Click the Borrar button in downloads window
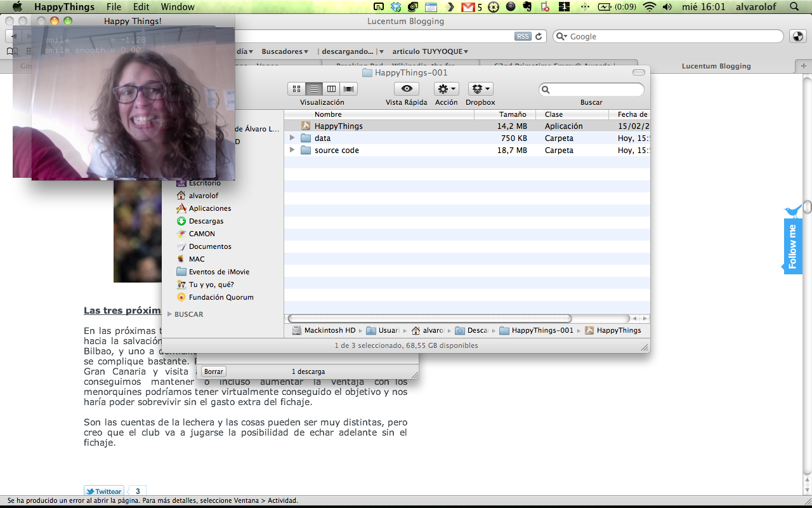812x508 pixels. coord(214,371)
